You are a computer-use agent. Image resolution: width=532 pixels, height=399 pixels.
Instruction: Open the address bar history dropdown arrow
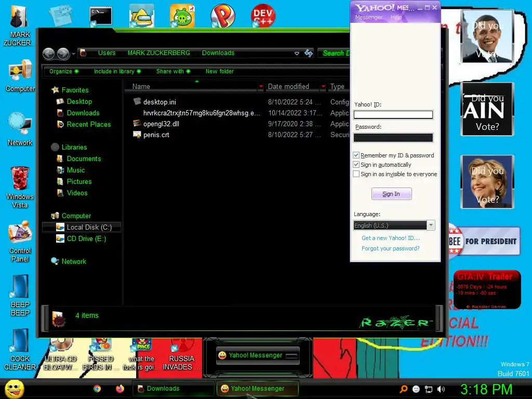tap(297, 54)
